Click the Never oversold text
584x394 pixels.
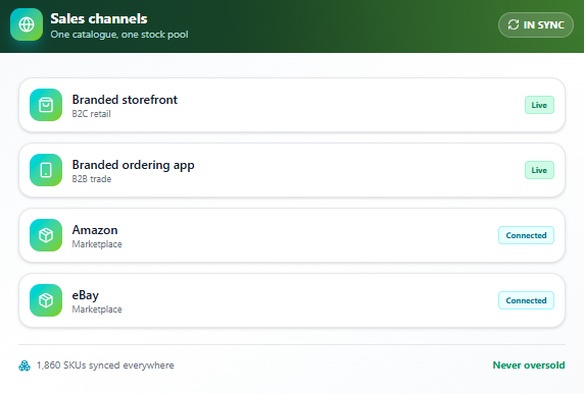529,365
